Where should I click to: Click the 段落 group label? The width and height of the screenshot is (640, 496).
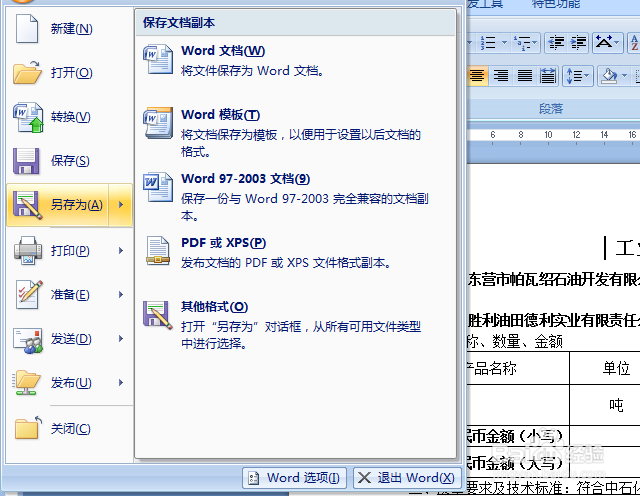[551, 109]
